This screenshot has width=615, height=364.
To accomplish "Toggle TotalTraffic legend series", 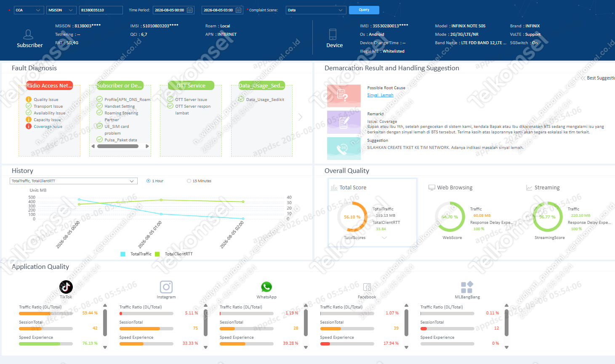I will [136, 254].
